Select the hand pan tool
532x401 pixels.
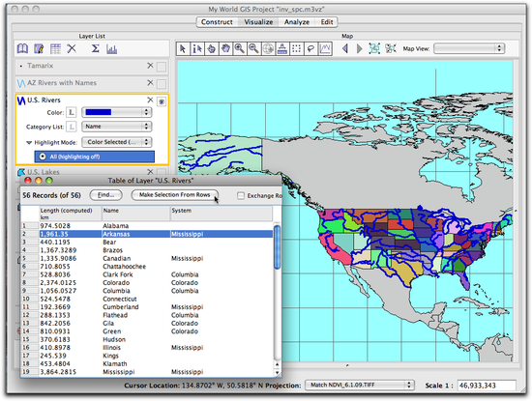coord(225,49)
